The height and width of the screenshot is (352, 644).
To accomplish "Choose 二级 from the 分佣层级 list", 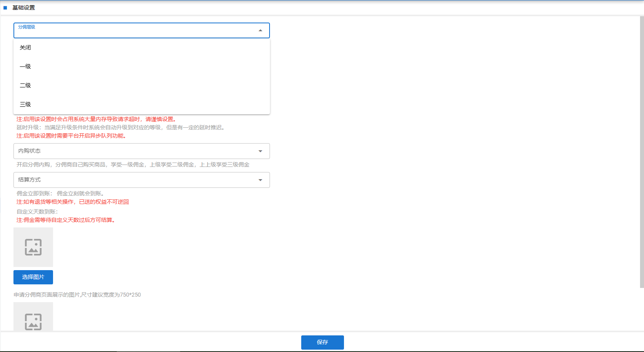I will [x=142, y=85].
